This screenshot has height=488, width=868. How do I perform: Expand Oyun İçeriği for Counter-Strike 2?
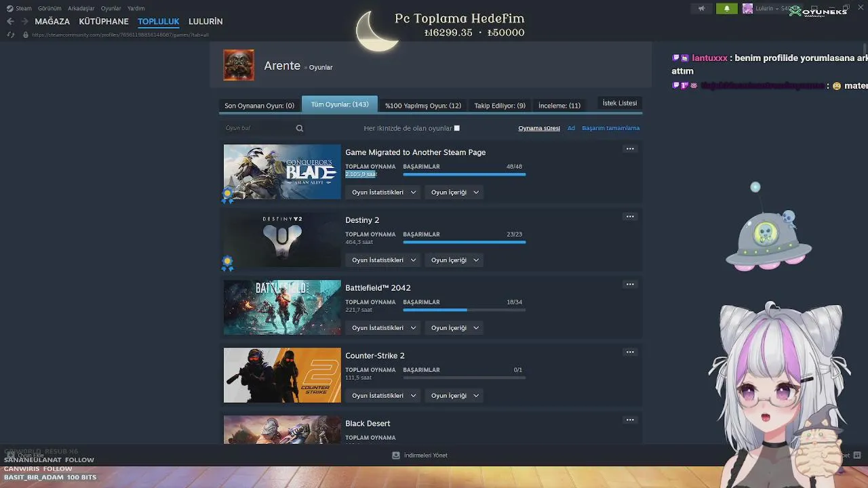coord(454,396)
